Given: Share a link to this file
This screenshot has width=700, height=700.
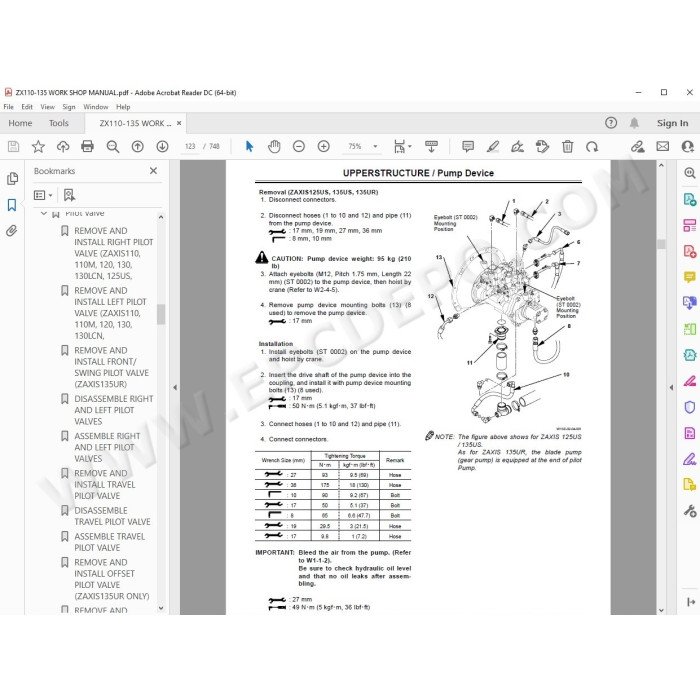Looking at the screenshot, I should (638, 146).
